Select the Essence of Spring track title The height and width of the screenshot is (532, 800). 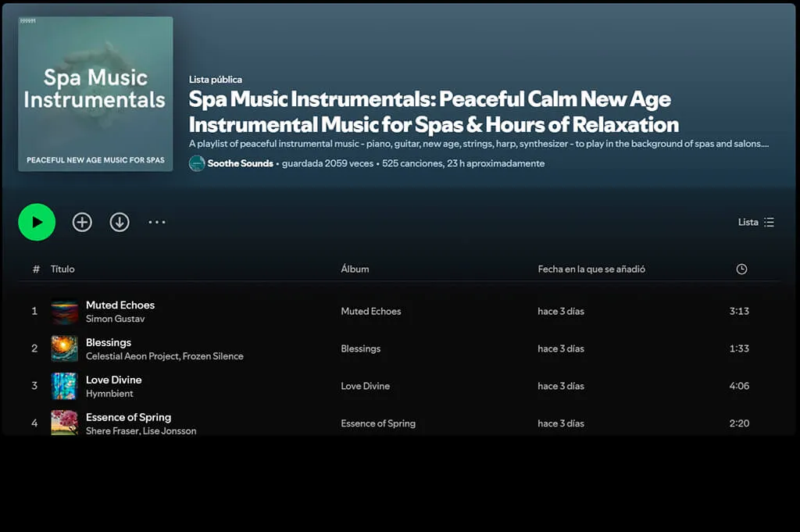[129, 417]
